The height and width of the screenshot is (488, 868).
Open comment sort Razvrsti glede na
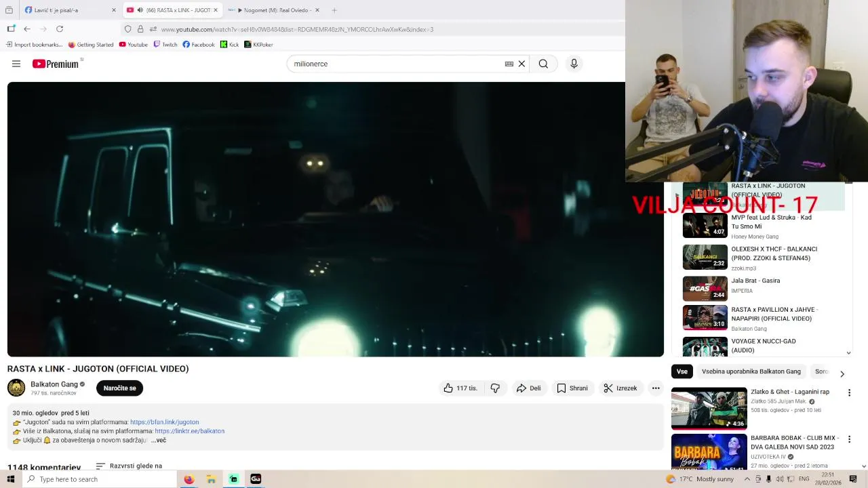129,466
